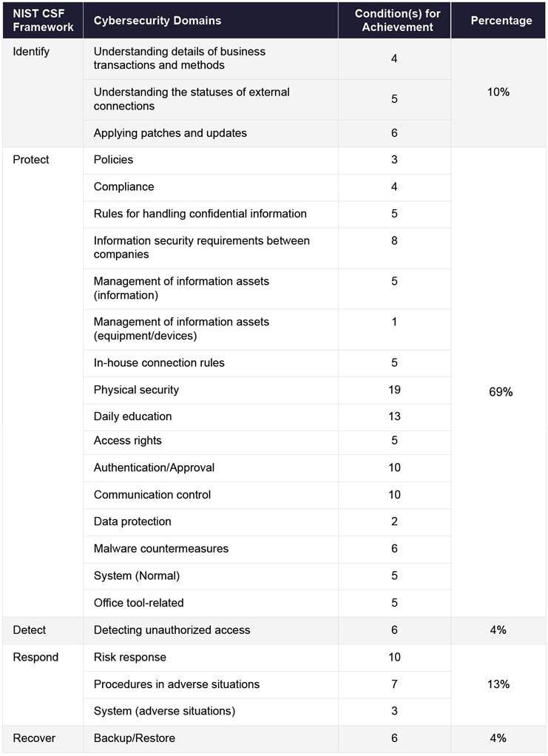Screen dimensions: 548x756
Task: Select the Protect framework row label
Action: (31, 160)
